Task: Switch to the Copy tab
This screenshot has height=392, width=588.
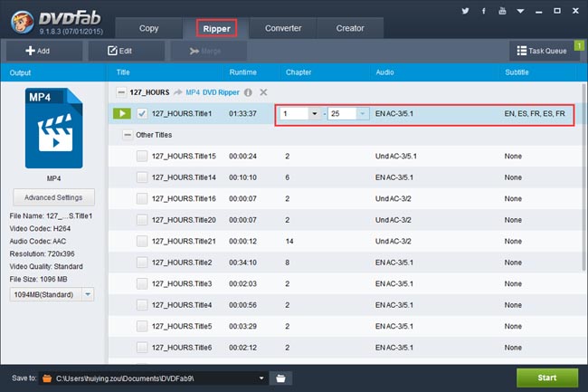Action: [x=149, y=28]
